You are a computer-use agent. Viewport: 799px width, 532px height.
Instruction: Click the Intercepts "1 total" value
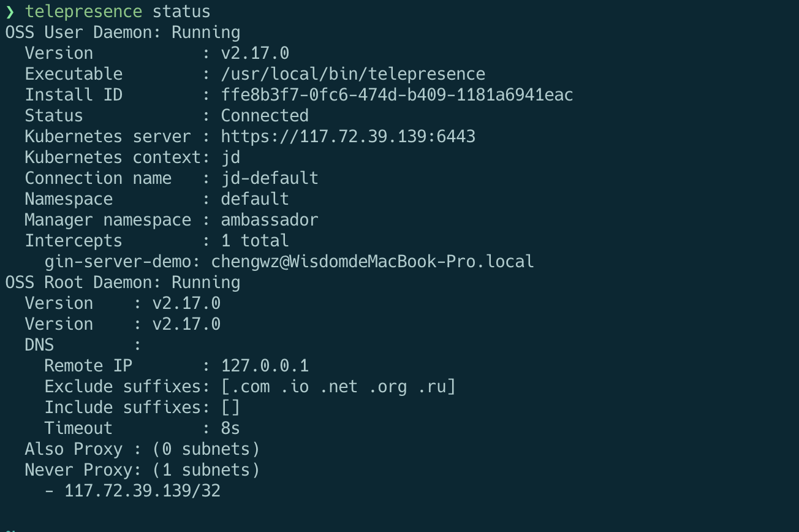click(x=255, y=241)
